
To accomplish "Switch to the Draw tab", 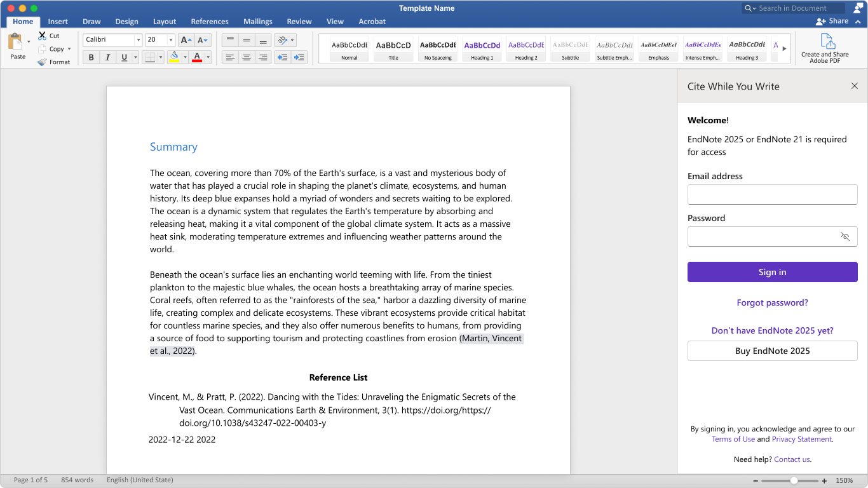I will pos(92,22).
